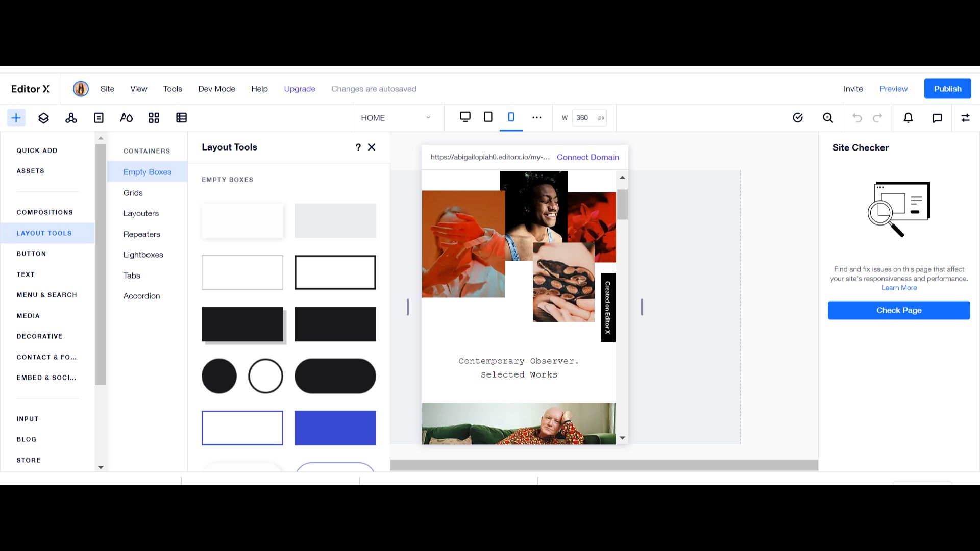Click the zoom magnifier icon
Image resolution: width=980 pixels, height=551 pixels.
(x=828, y=118)
